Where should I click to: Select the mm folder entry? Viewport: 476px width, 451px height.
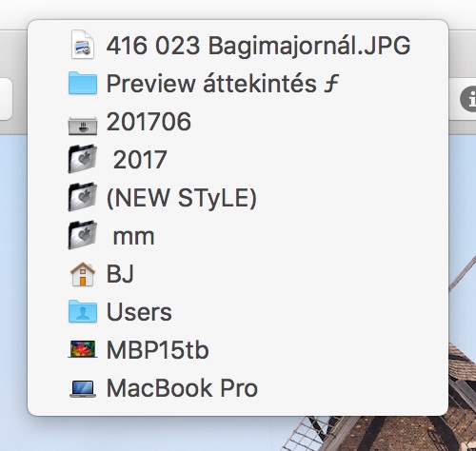pyautogui.click(x=238, y=236)
